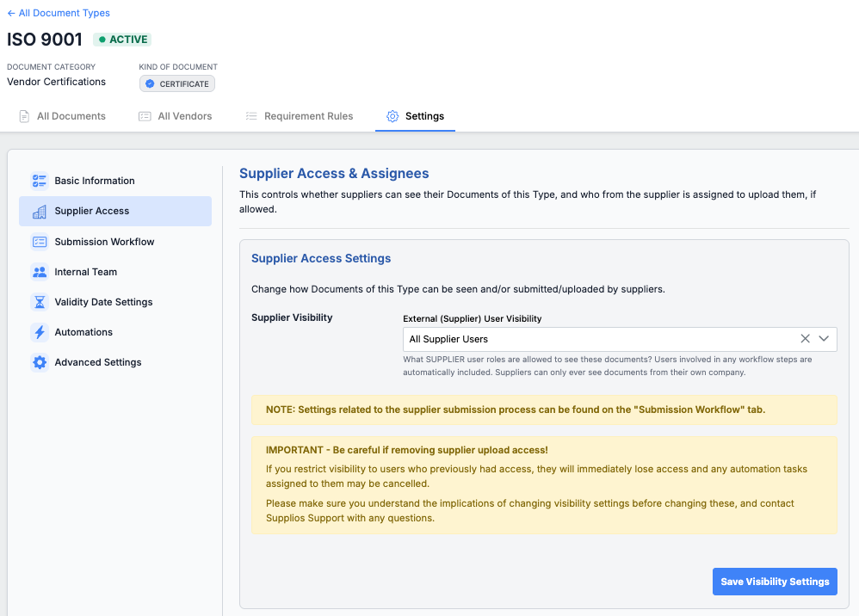Click the Advanced Settings gear icon
859x616 pixels.
(40, 362)
